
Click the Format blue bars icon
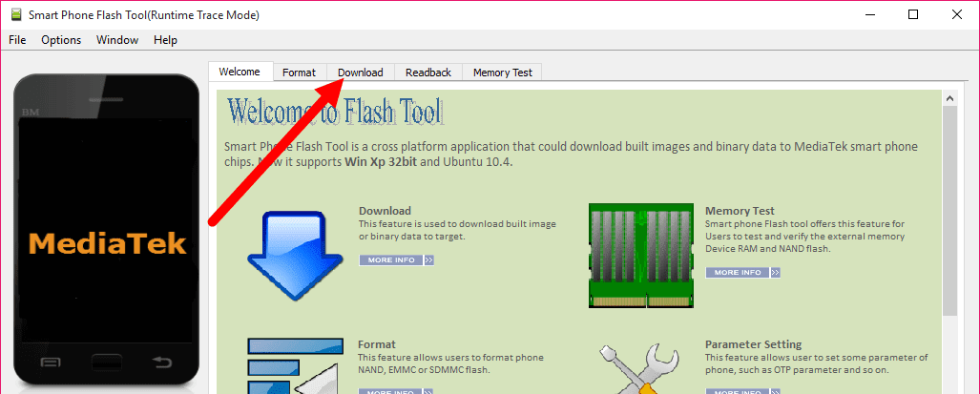[x=296, y=366]
